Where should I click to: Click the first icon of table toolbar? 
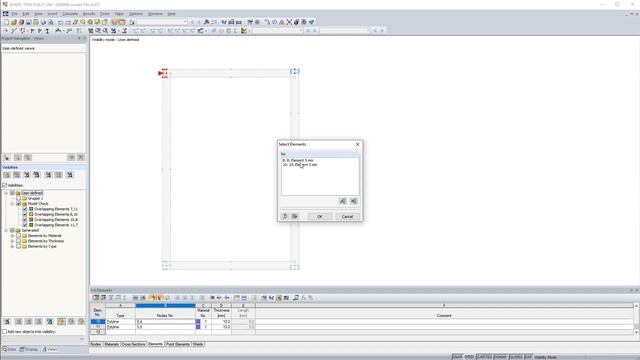tap(96, 298)
